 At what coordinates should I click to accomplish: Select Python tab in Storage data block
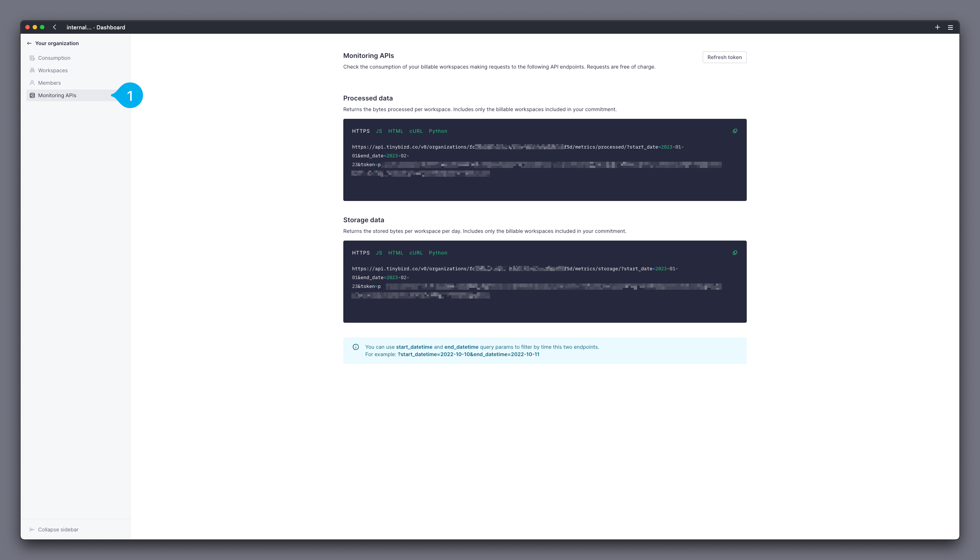click(438, 253)
